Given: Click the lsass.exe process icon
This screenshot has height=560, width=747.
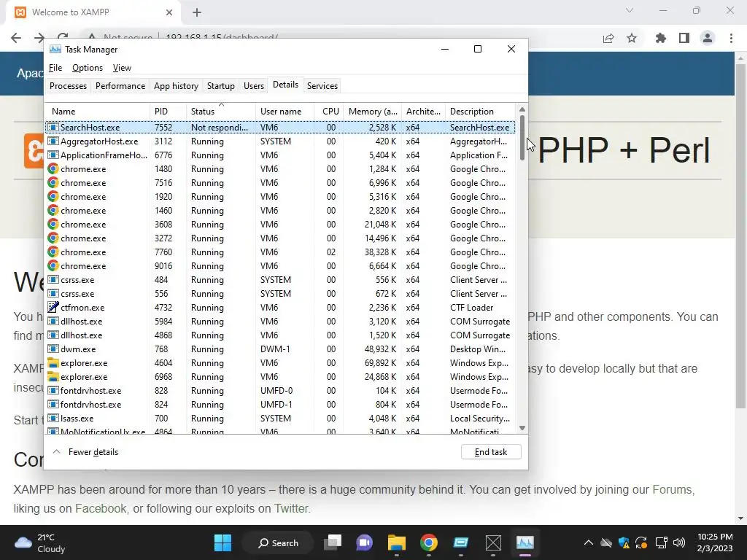Looking at the screenshot, I should click(x=53, y=418).
